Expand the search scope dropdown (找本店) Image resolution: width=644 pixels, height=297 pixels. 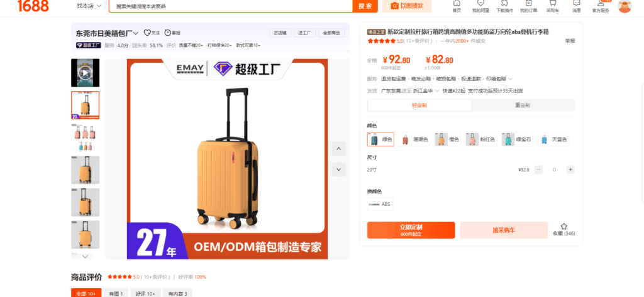tap(89, 6)
